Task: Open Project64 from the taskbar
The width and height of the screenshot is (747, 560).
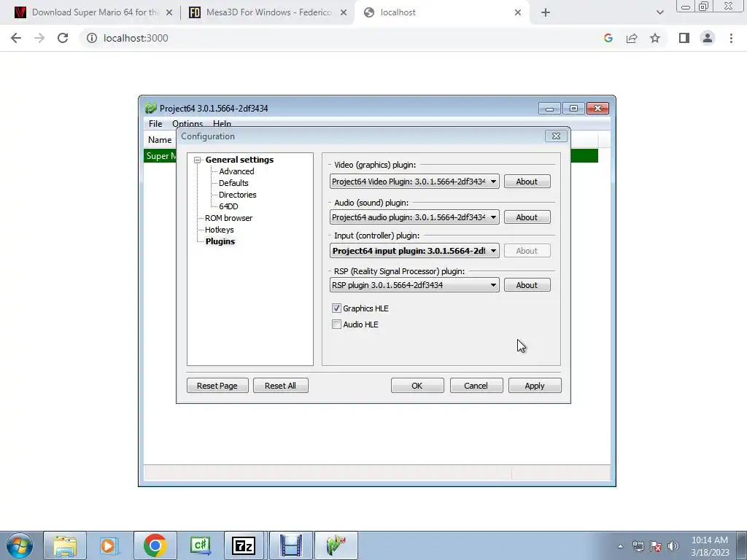Action: point(336,545)
